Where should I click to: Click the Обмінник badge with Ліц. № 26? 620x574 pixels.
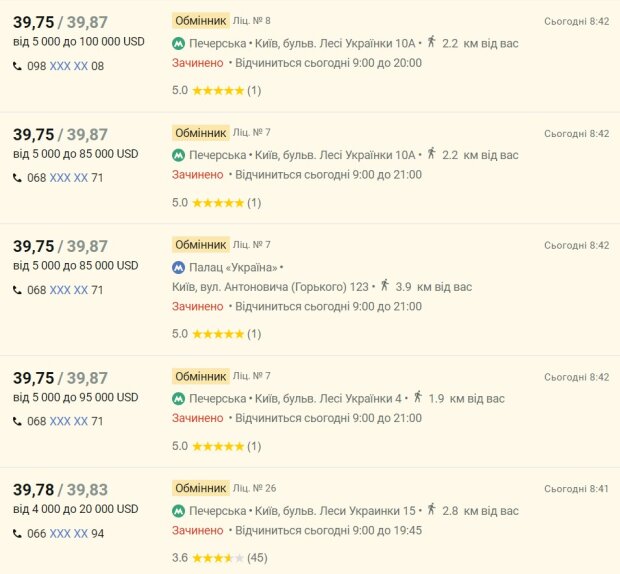(200, 488)
